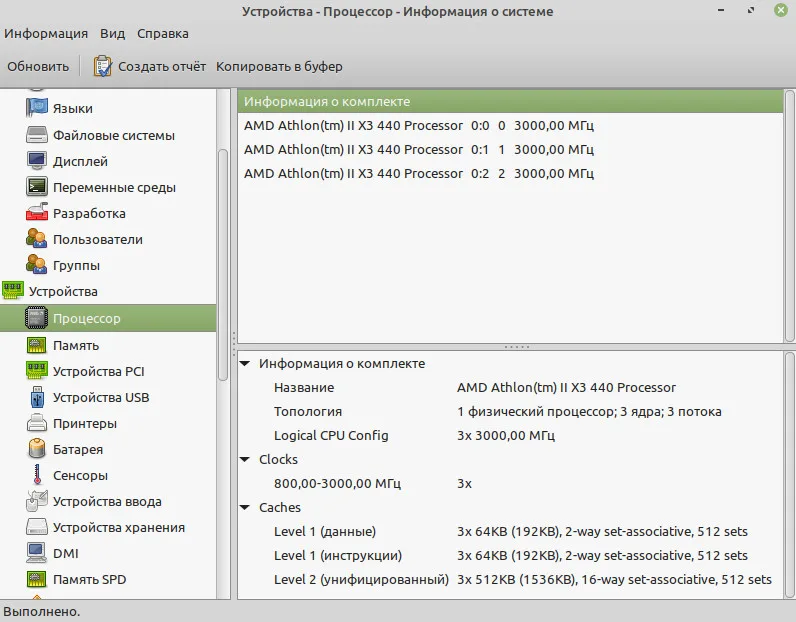The width and height of the screenshot is (796, 622).
Task: Select Разработка entry
Action: (x=89, y=213)
